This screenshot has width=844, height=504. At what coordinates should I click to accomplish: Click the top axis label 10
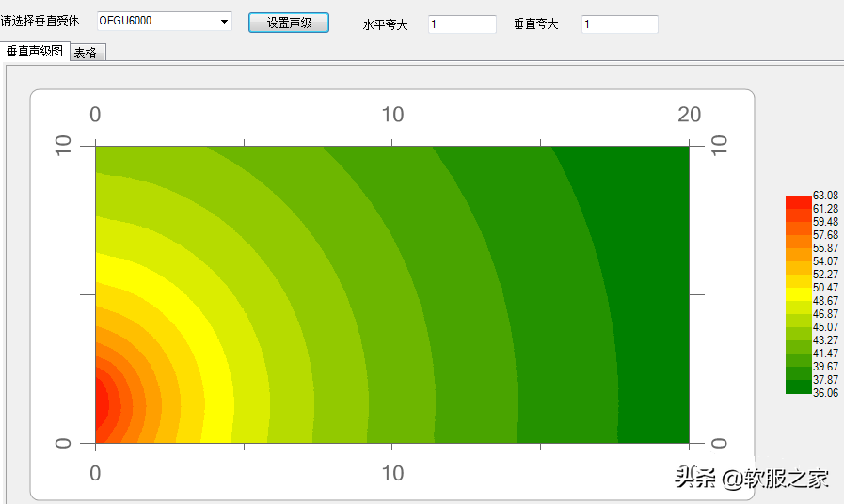click(x=392, y=115)
